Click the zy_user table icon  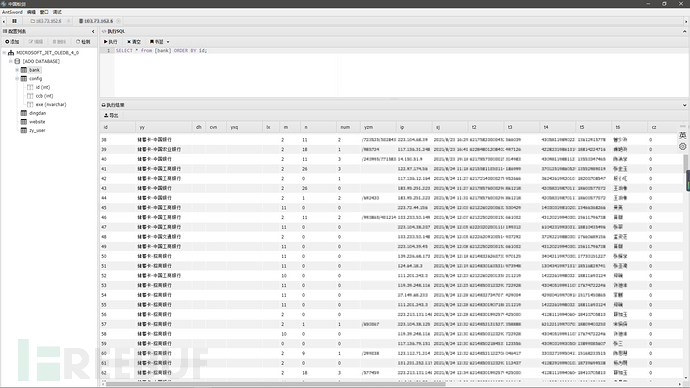pyautogui.click(x=24, y=130)
